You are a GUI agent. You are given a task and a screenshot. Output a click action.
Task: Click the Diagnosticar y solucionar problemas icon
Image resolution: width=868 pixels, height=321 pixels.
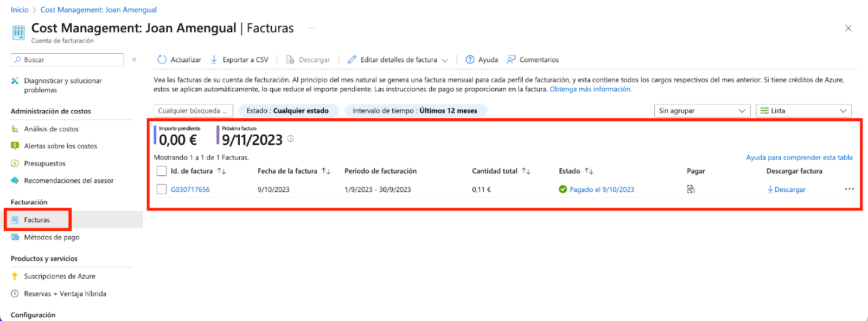point(15,81)
